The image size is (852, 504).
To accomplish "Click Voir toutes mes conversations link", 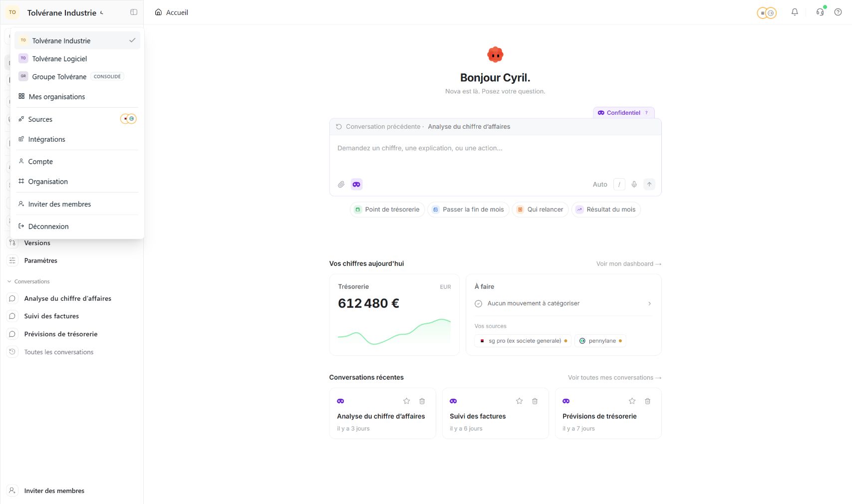I will pos(614,378).
